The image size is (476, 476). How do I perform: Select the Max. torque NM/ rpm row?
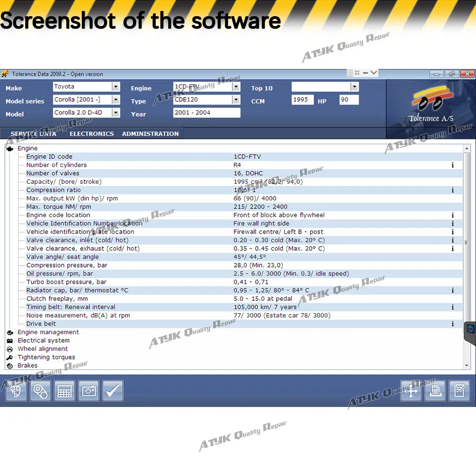(244, 207)
